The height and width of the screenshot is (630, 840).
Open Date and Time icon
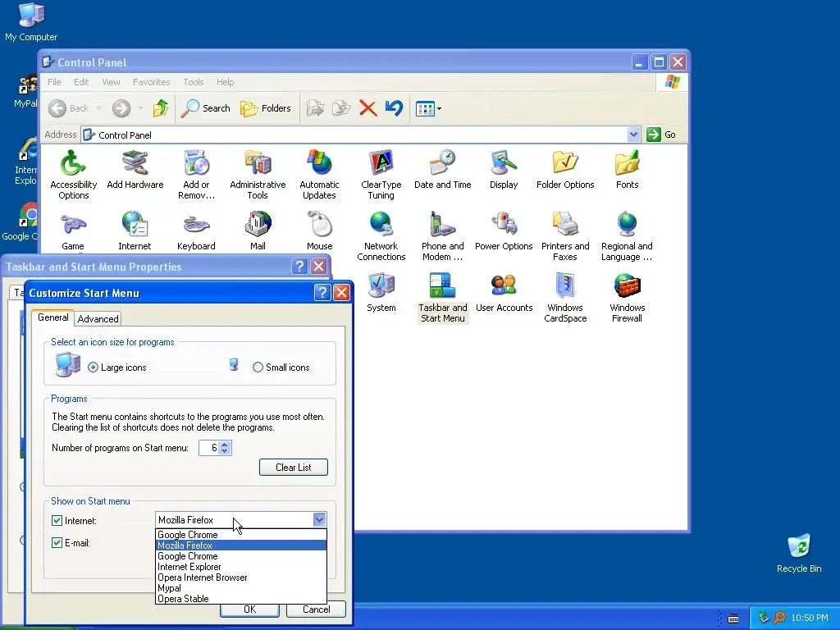[x=442, y=170]
